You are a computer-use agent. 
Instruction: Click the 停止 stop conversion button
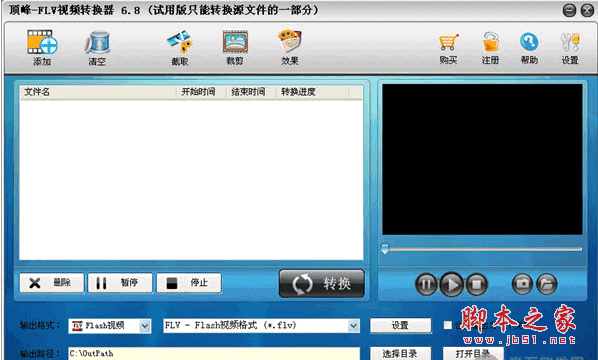tap(189, 283)
